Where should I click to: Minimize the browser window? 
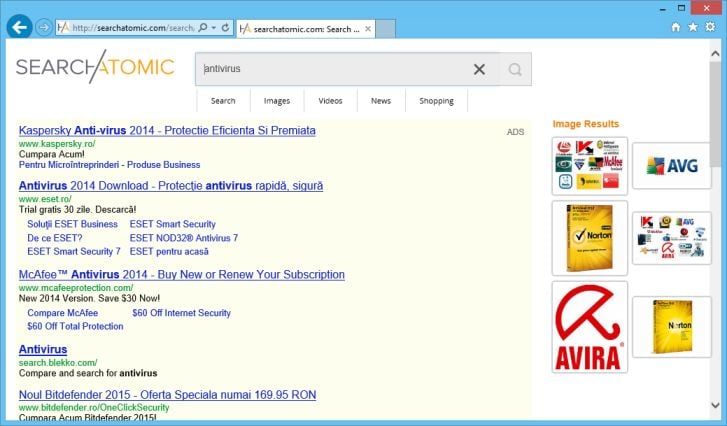(x=663, y=8)
